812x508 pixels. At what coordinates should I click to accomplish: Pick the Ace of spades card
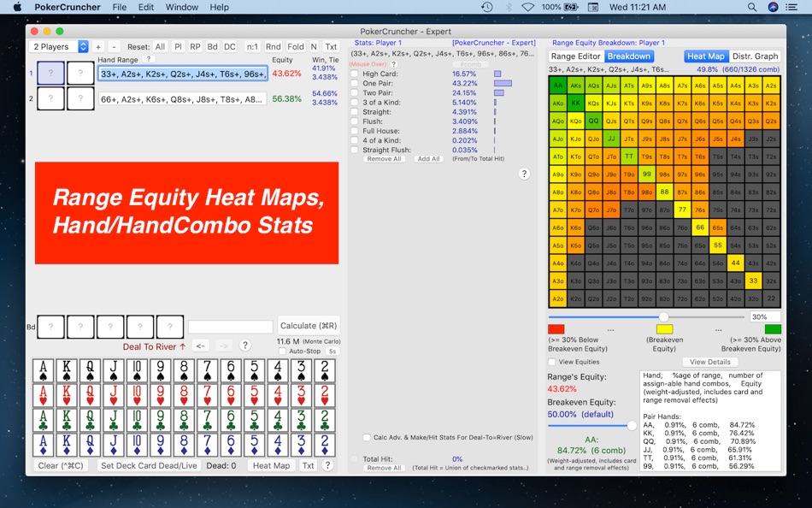[x=43, y=371]
